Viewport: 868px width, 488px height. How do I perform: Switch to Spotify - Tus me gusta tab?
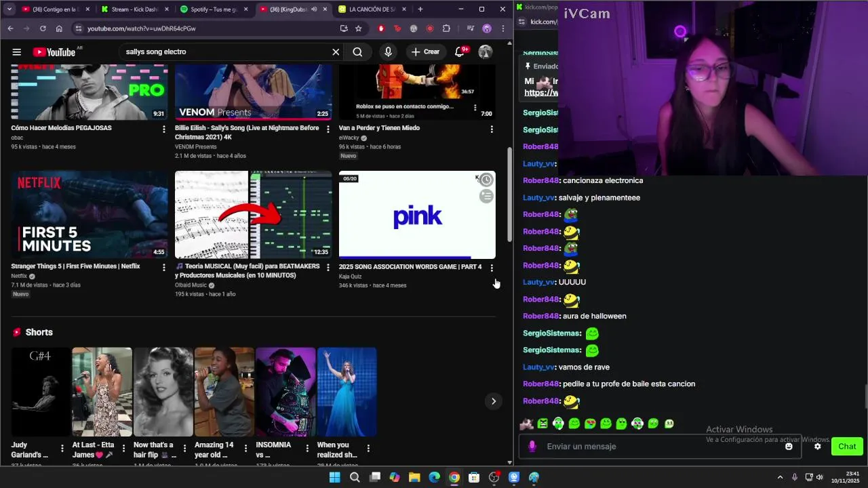point(214,9)
